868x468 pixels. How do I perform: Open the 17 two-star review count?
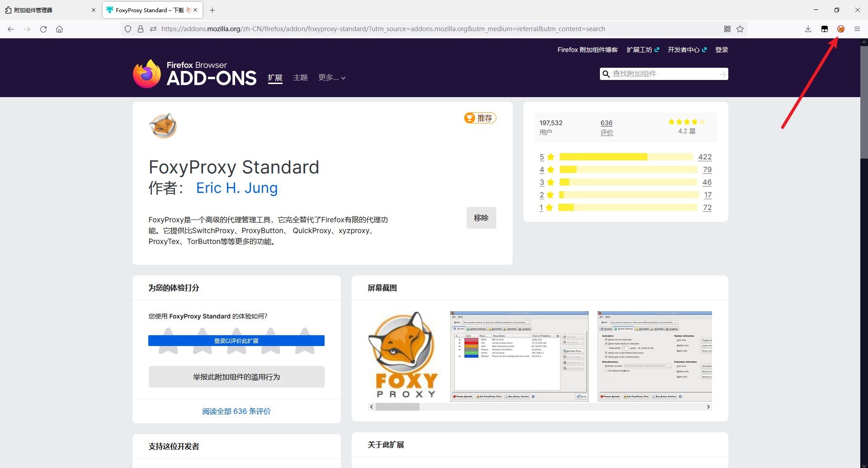(x=708, y=195)
